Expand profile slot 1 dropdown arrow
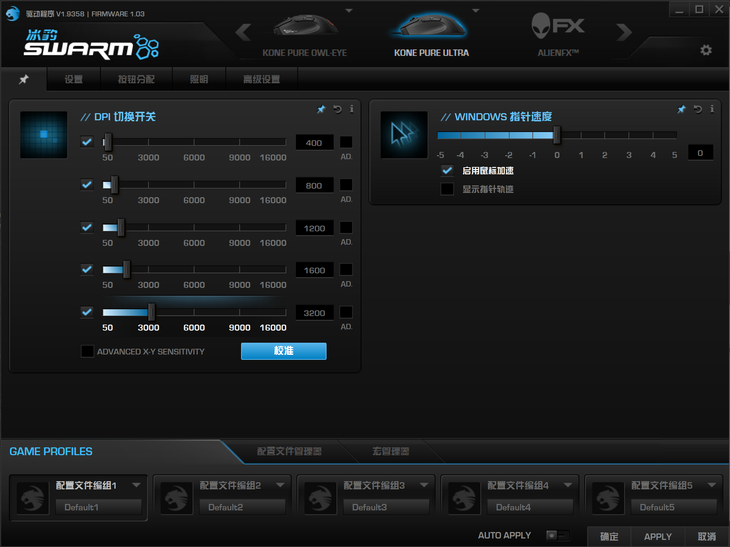The width and height of the screenshot is (730, 547). (x=136, y=485)
